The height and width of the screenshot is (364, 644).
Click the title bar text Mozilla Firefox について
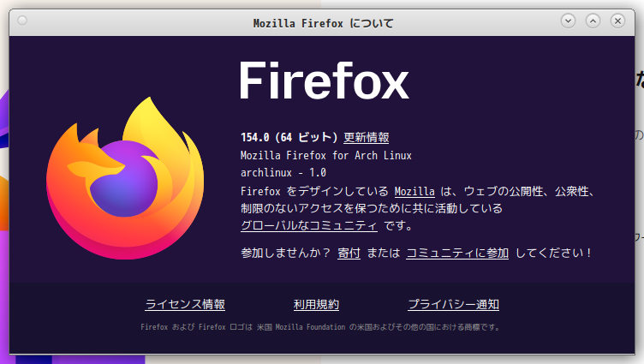[323, 23]
